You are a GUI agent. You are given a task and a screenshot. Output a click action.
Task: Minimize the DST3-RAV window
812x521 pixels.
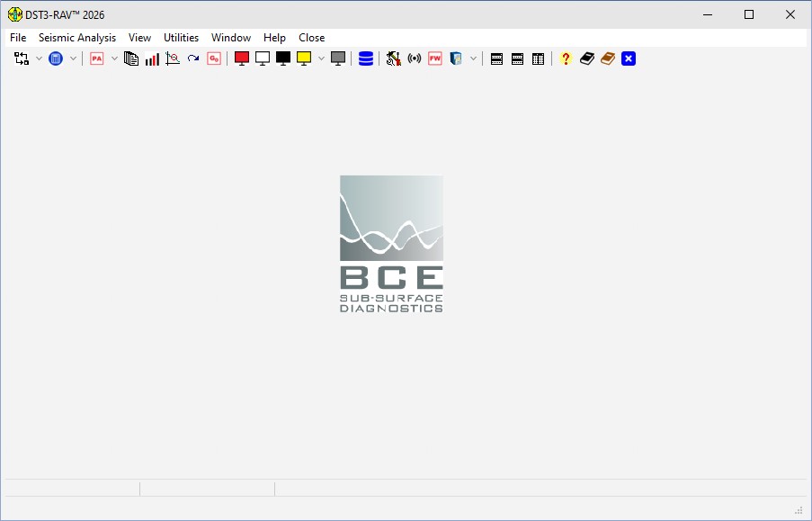pyautogui.click(x=708, y=14)
